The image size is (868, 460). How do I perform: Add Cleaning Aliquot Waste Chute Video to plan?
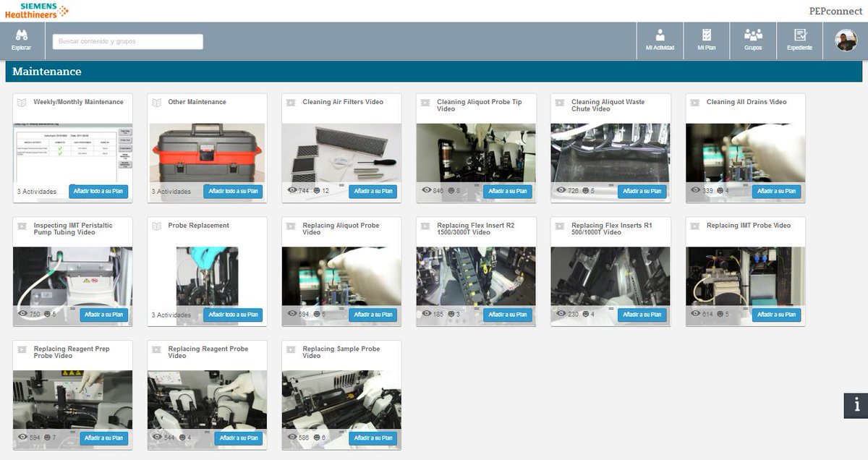[642, 192]
